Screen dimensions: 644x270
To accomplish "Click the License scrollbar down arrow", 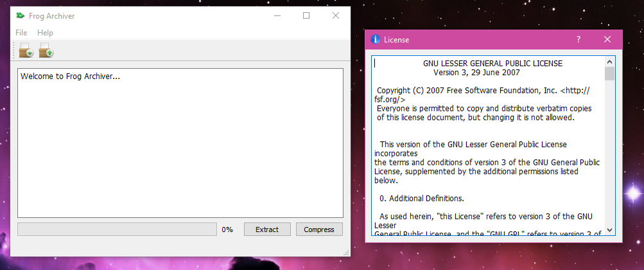I will click(x=609, y=230).
